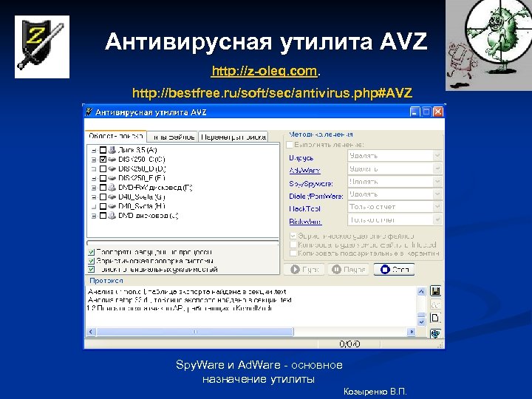Click the 0/0/0 status bar counter
The height and width of the screenshot is (399, 532).
pos(349,344)
